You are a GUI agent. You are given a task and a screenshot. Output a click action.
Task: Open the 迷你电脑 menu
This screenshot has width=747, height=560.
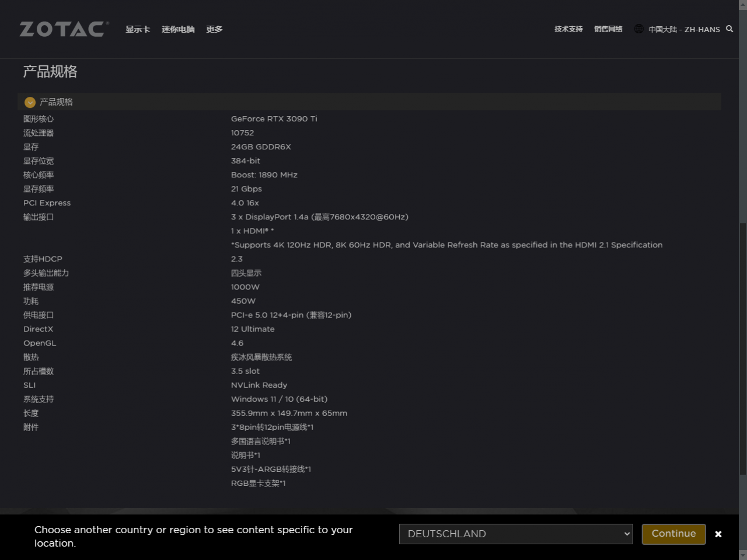(x=178, y=29)
